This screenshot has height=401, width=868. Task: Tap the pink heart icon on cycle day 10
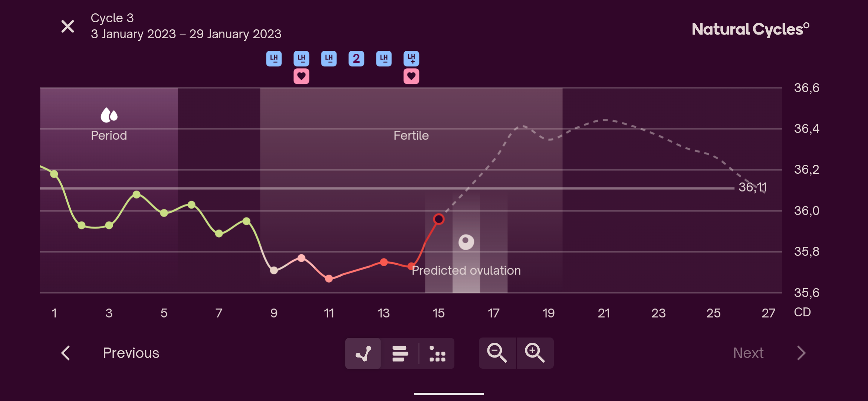301,76
